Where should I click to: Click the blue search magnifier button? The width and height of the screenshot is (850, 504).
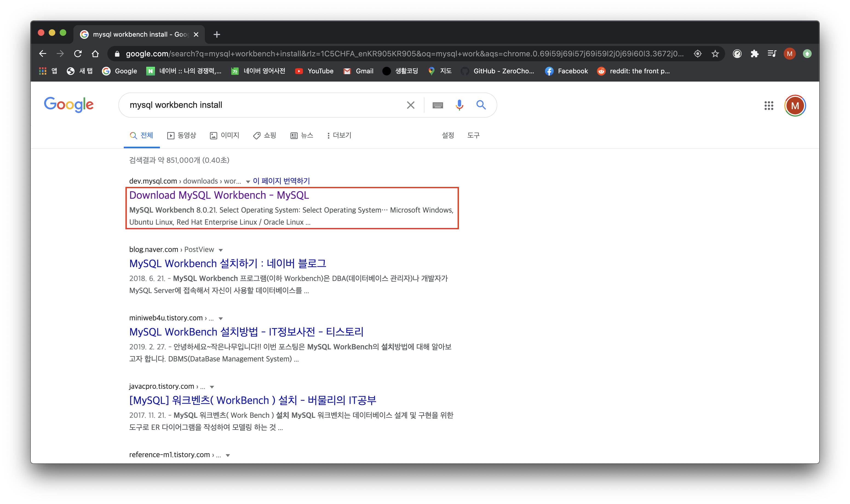481,105
